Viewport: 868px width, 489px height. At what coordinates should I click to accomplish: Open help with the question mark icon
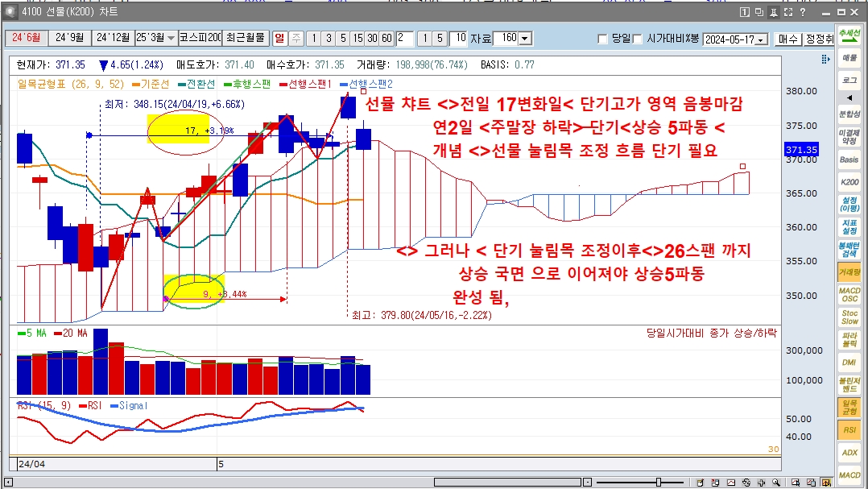[x=803, y=12]
